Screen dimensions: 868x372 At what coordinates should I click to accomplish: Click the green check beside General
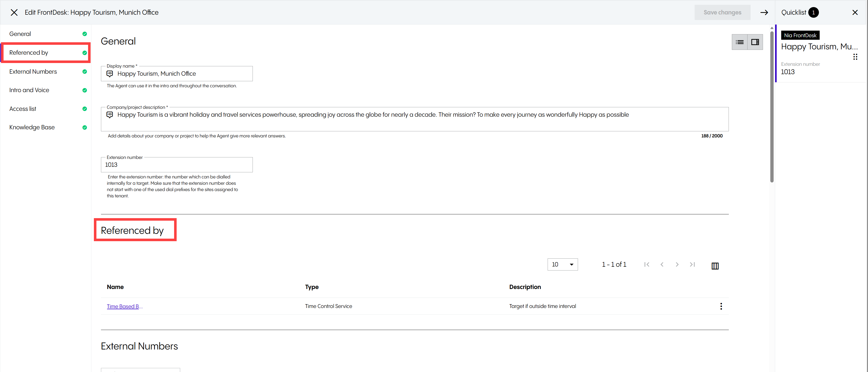pyautogui.click(x=85, y=34)
